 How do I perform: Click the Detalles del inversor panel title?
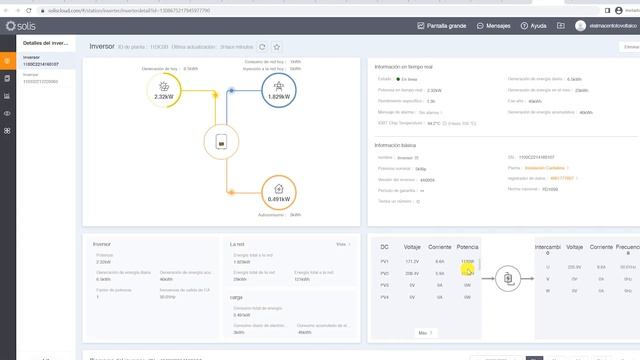(46, 43)
